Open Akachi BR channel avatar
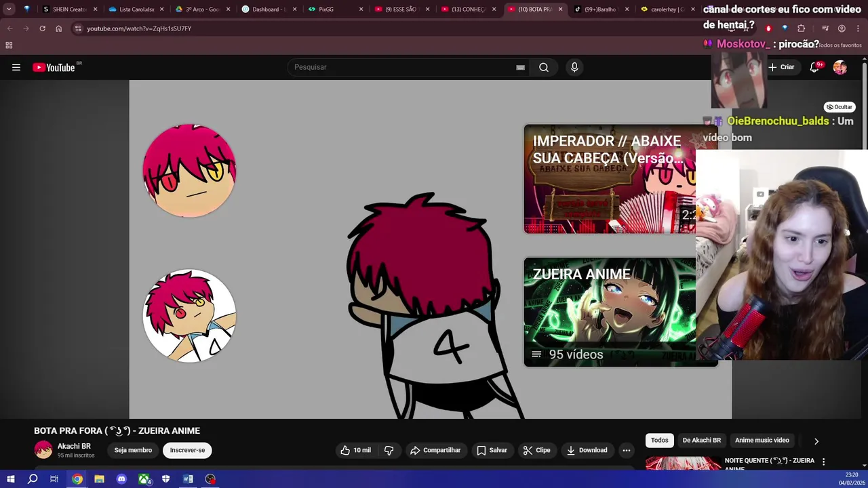 tap(43, 450)
